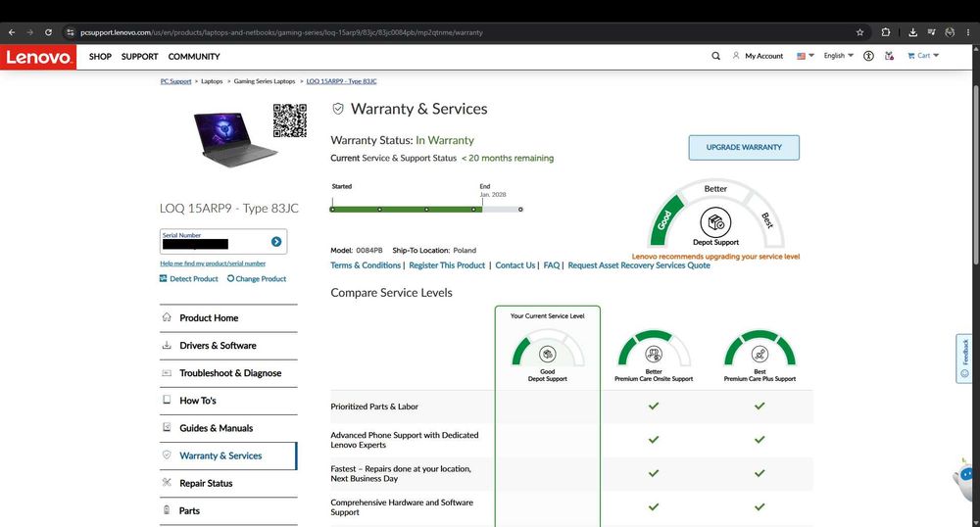The width and height of the screenshot is (980, 527).
Task: Open the English language dropdown
Action: point(838,56)
